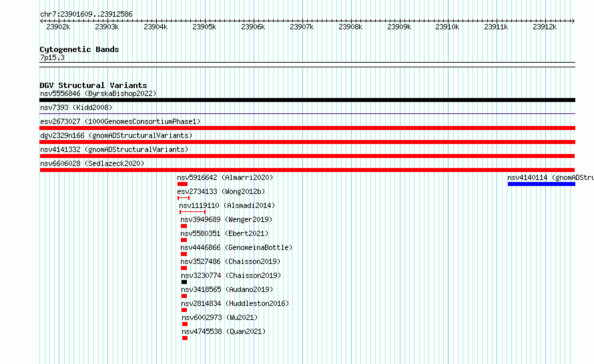Click the 23904k ruler tick label
This screenshot has height=364, width=594.
(x=156, y=27)
